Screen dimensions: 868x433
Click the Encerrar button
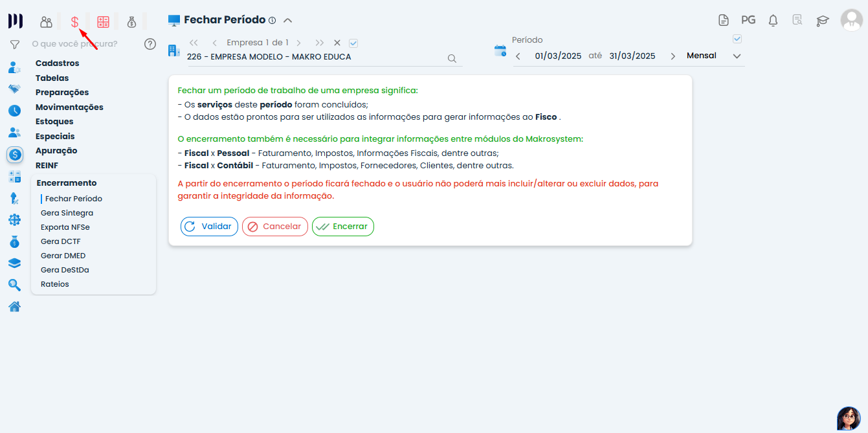click(x=343, y=227)
